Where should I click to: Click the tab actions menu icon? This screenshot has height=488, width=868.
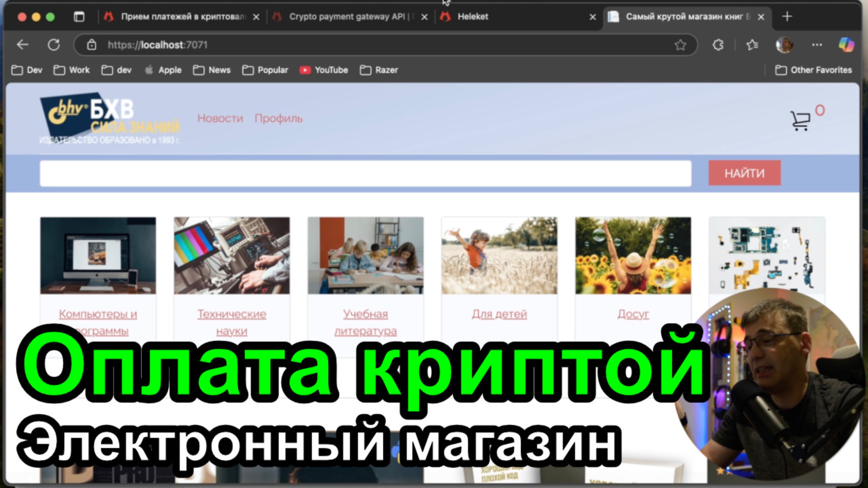coord(79,17)
